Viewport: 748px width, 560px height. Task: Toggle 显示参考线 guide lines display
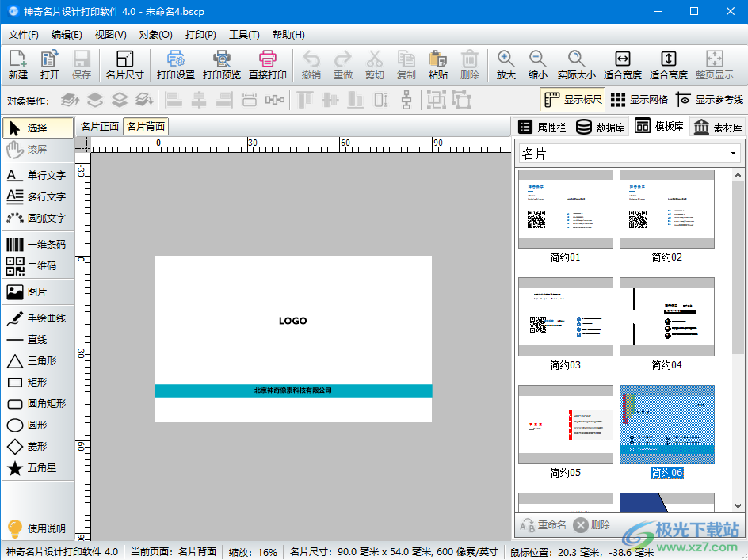tap(709, 100)
